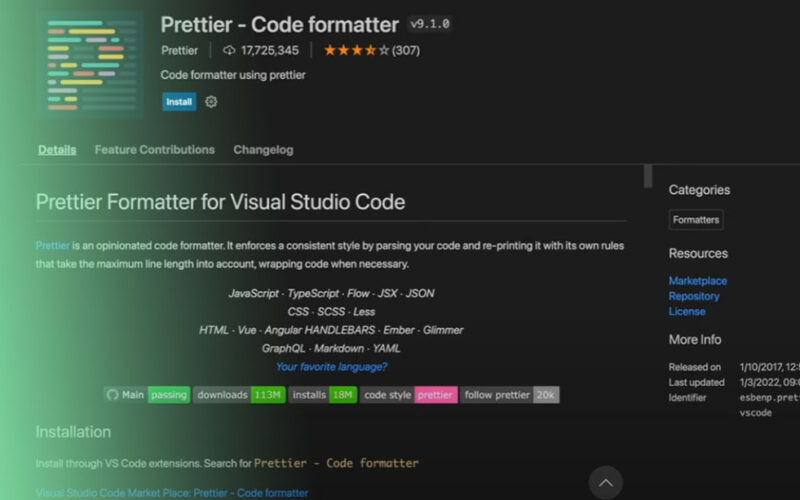
Task: Click the Categories heading
Action: [x=699, y=190]
